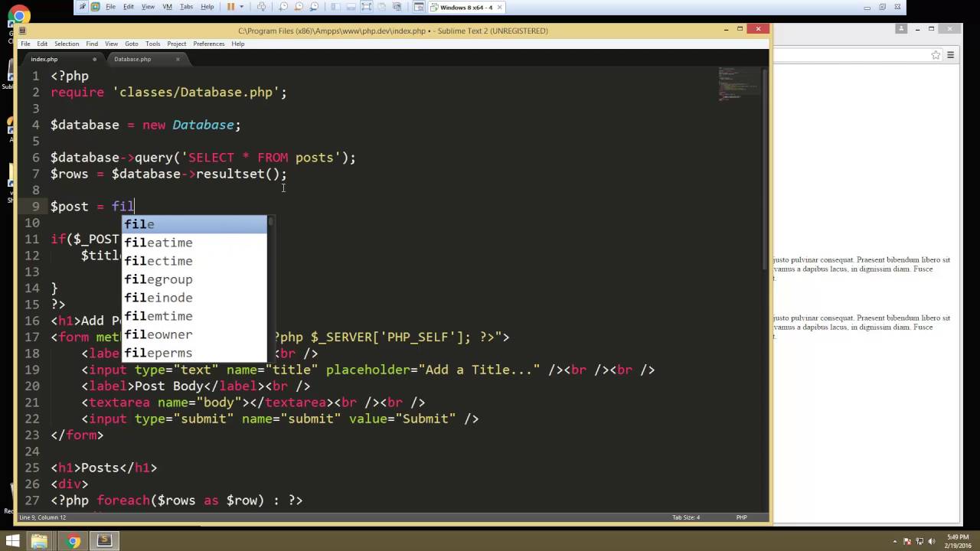Open Sublime Text Tools menu
The image size is (980, 551).
click(x=153, y=44)
